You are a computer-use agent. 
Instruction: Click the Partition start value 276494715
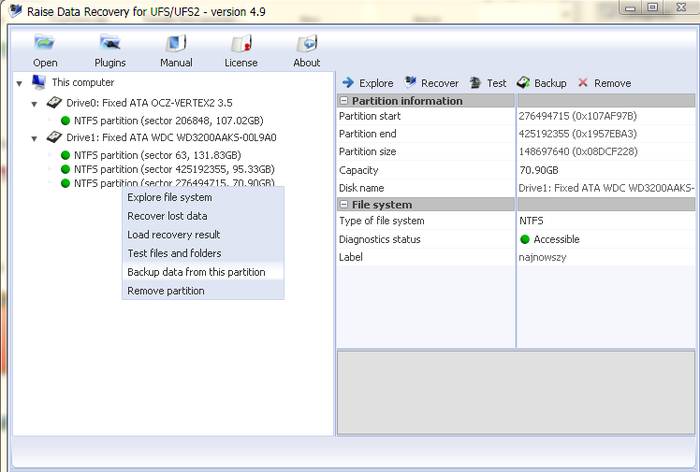578,116
